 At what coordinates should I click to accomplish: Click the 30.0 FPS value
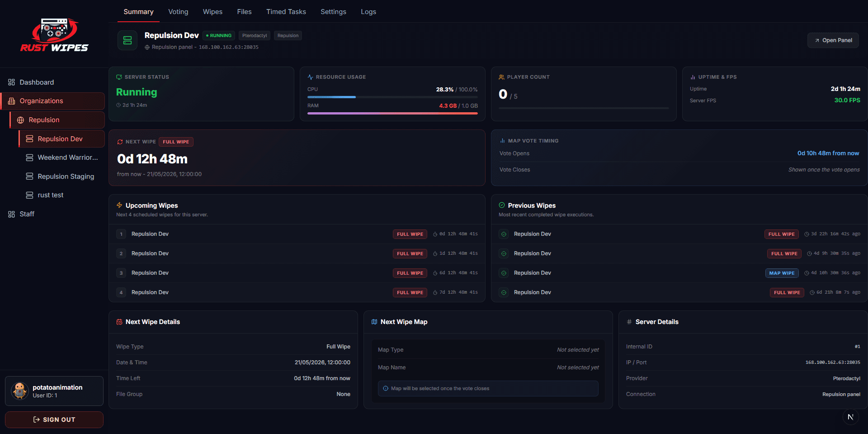pyautogui.click(x=847, y=100)
